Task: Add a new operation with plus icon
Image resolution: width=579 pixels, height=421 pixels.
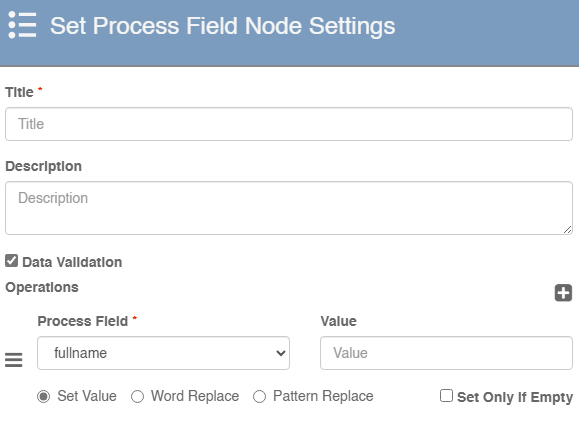Action: pos(563,293)
